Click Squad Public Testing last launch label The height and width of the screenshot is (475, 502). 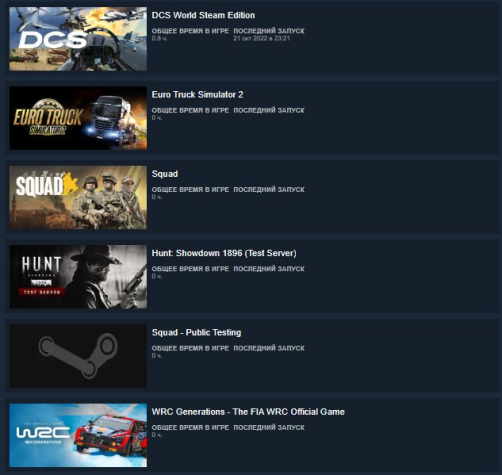pos(269,348)
